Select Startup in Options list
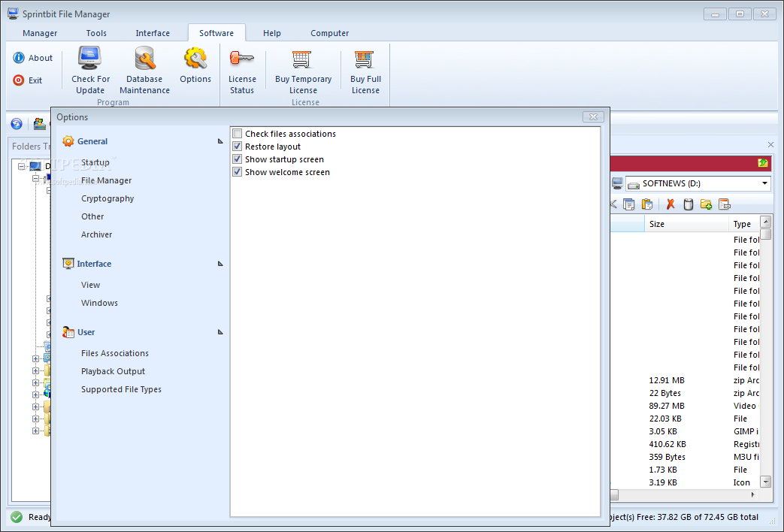Viewport: 784px width, 532px height. (95, 162)
